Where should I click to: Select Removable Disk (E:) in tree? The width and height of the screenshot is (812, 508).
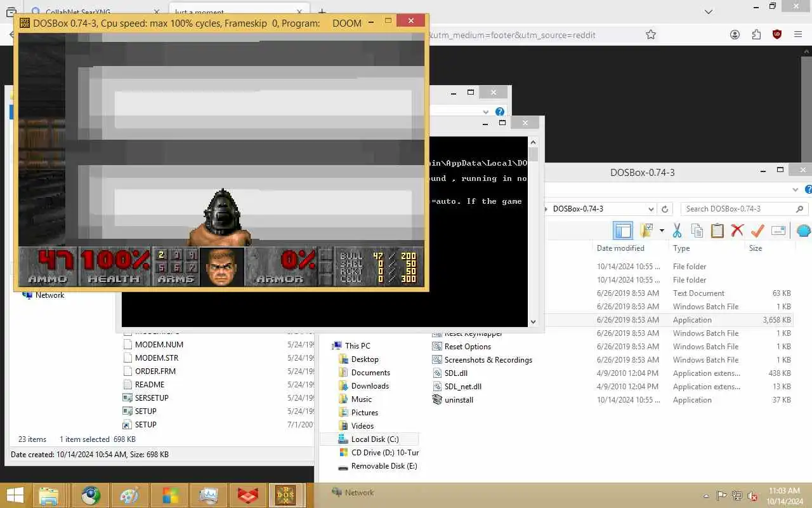pyautogui.click(x=377, y=466)
